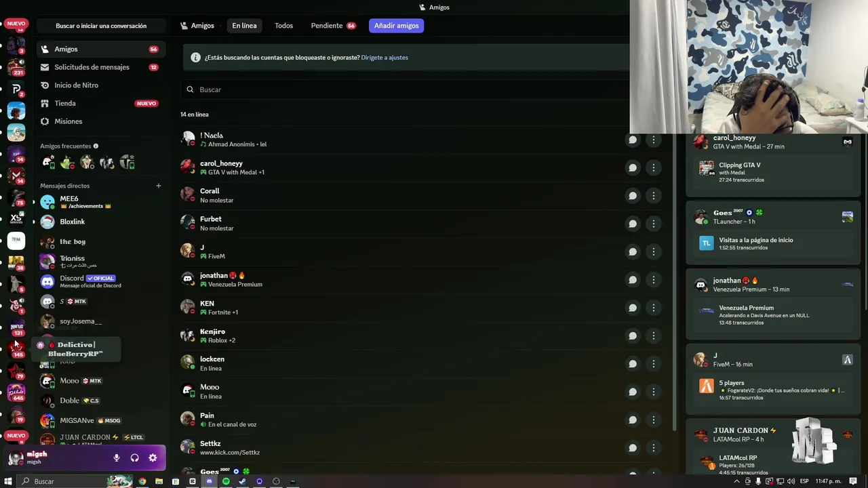This screenshot has width=868, height=488.
Task: Click migsh user profile in bottom panel
Action: click(x=57, y=457)
